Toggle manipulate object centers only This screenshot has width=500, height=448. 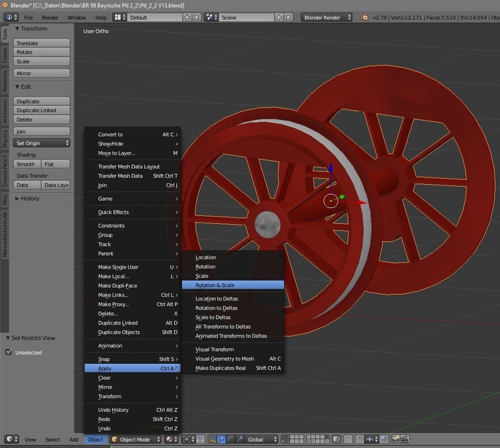(200, 439)
